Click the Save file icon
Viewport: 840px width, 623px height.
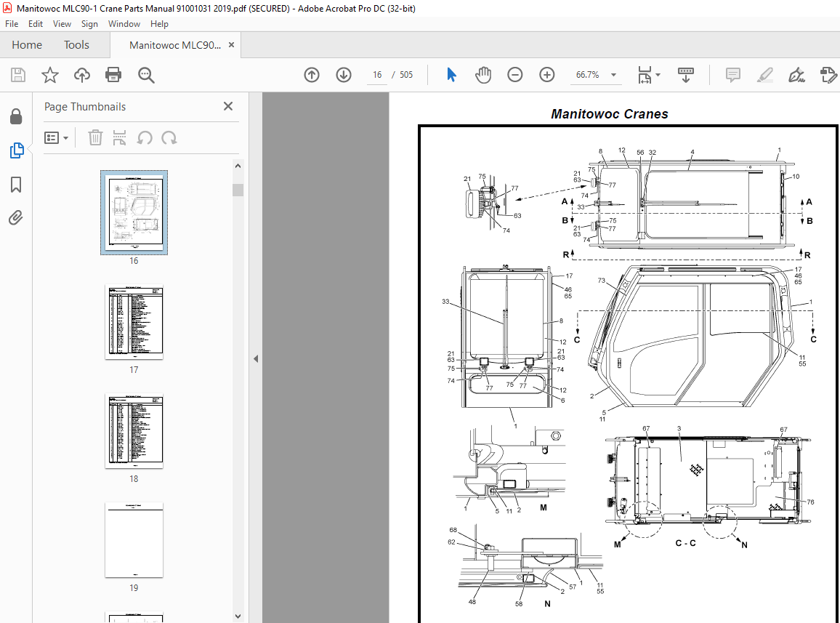pos(18,75)
